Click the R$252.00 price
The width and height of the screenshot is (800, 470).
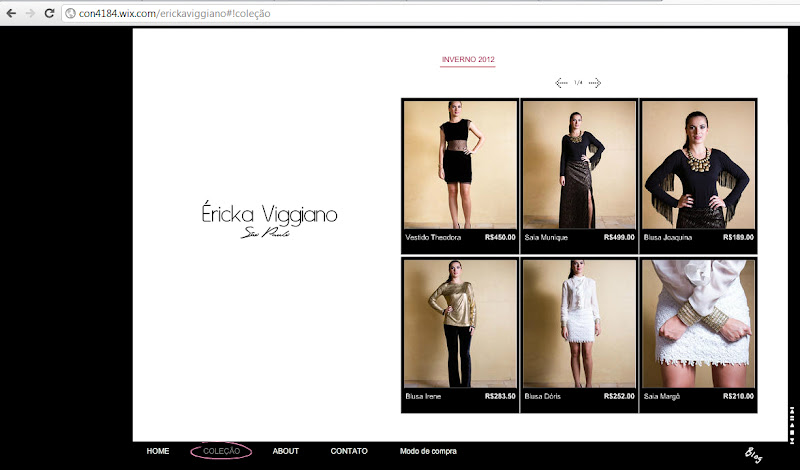click(x=619, y=396)
